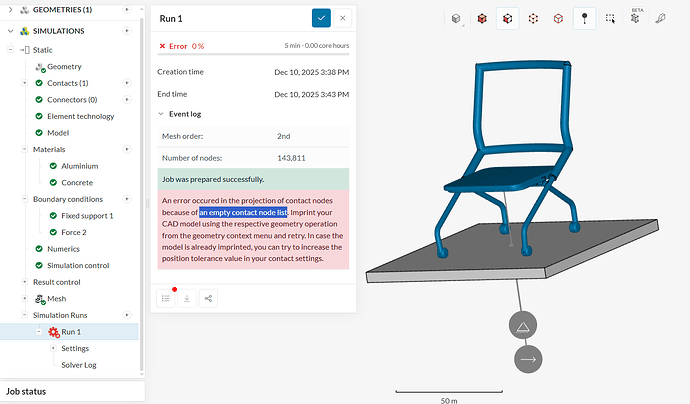This screenshot has height=404, width=690.
Task: Open the Force 2 boundary condition
Action: [x=73, y=232]
